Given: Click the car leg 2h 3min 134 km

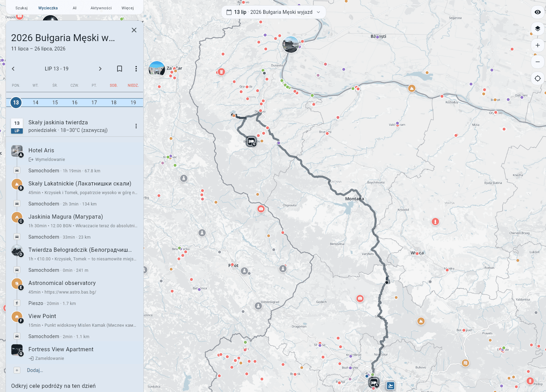Looking at the screenshot, I should [62, 204].
